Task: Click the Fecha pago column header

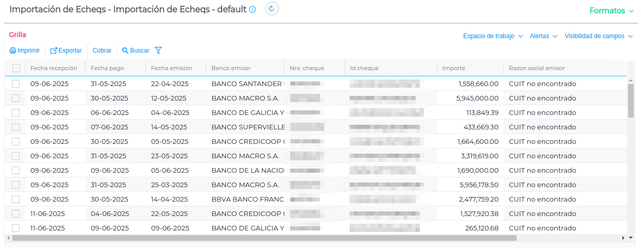Action: tap(107, 68)
